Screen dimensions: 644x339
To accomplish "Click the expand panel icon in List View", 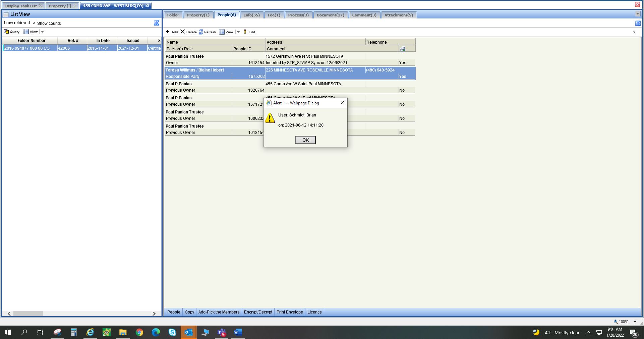I will tap(157, 23).
